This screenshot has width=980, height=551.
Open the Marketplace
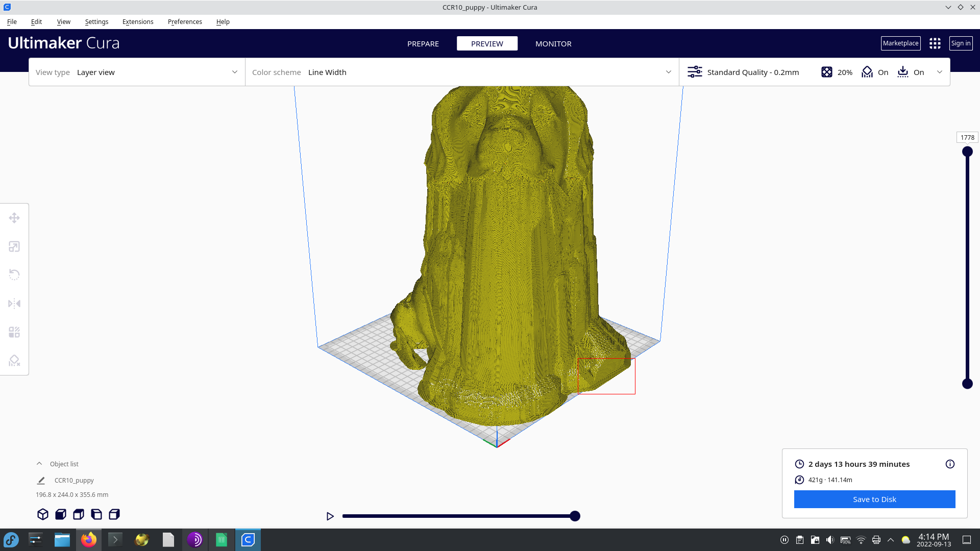(900, 43)
